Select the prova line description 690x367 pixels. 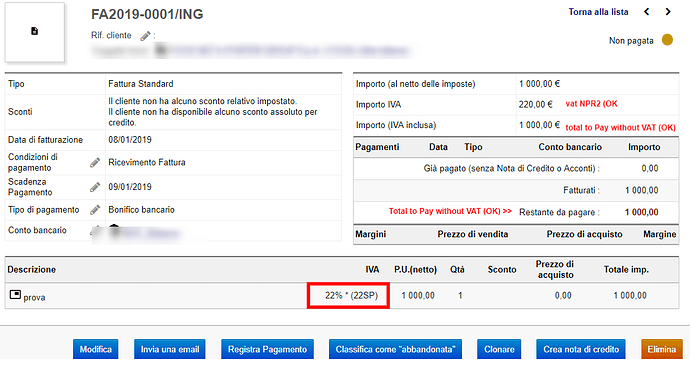click(x=34, y=297)
